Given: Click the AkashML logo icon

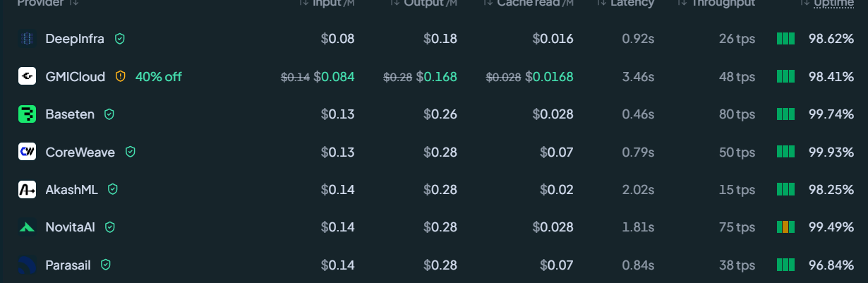Looking at the screenshot, I should coord(27,189).
